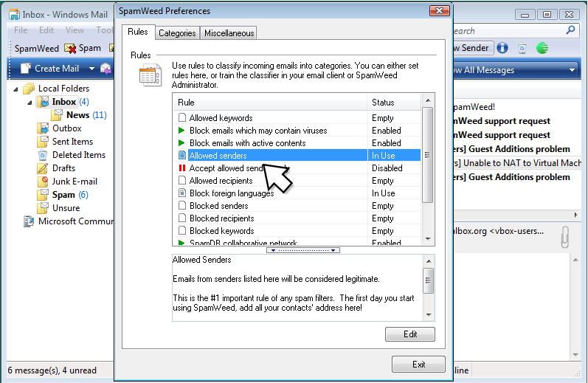Image resolution: width=588 pixels, height=383 pixels.
Task: Open the Unable to NAT to Virtual Mach message
Action: pyautogui.click(x=517, y=163)
